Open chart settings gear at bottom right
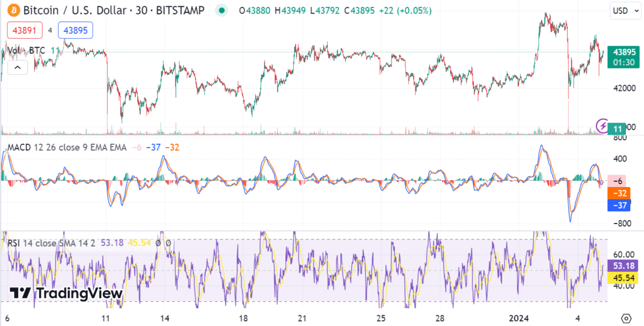Screen dimensions: 644x326 626,318
